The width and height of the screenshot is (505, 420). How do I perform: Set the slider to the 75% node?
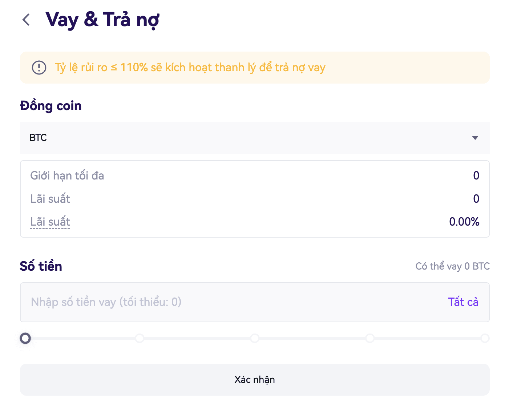[370, 339]
